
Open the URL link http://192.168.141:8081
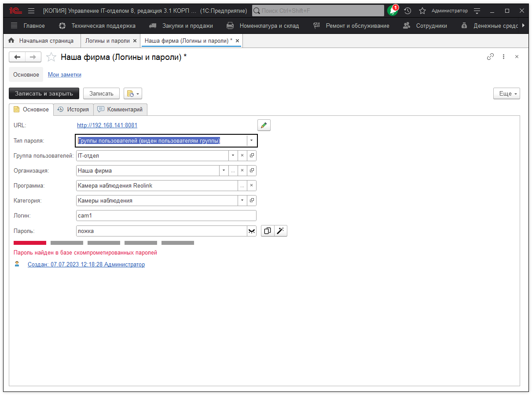(x=107, y=126)
